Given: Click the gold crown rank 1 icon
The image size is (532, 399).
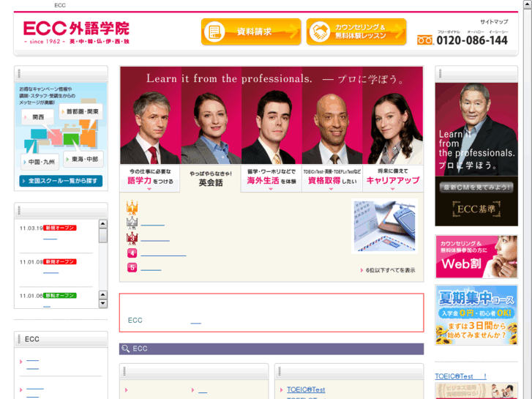Looking at the screenshot, I should pyautogui.click(x=132, y=207).
